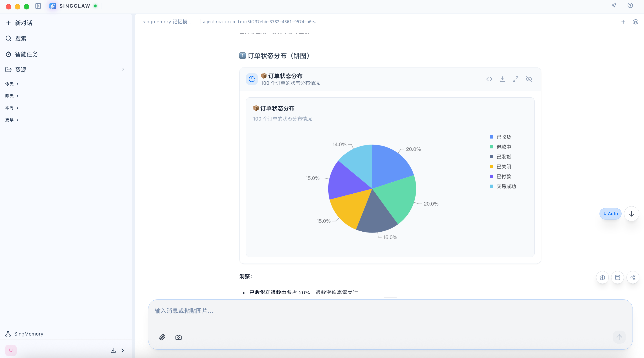The height and width of the screenshot is (358, 644).
Task: Expand the 资源 section chevron
Action: click(x=123, y=69)
